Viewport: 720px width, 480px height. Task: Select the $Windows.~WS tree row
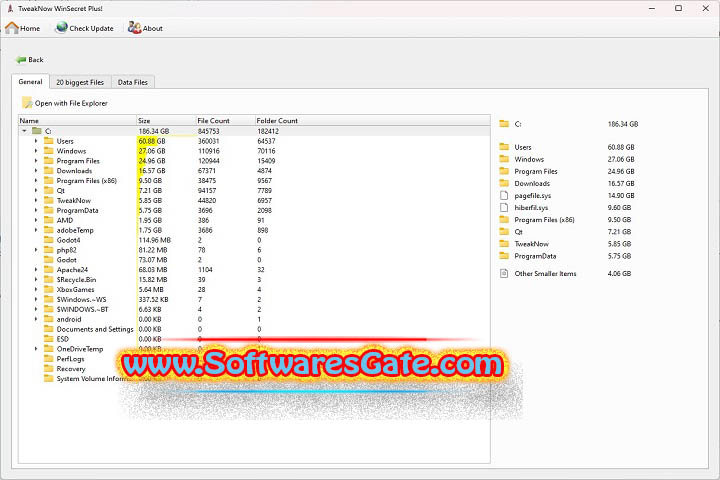coord(254,299)
